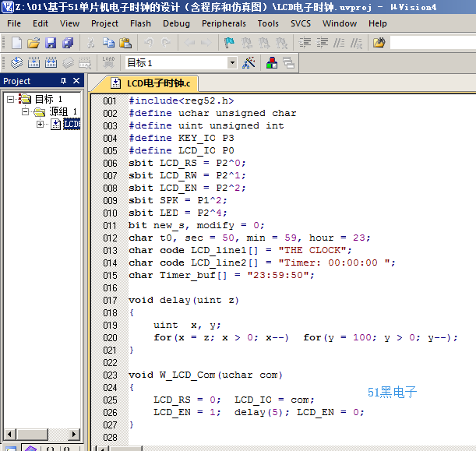Paste from clipboard with the paste icon

tap(125, 43)
